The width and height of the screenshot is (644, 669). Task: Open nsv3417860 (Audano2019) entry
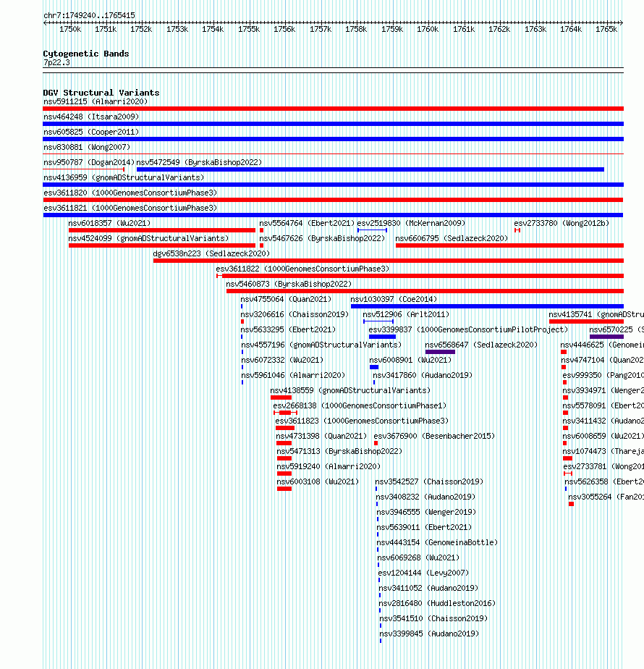click(x=423, y=376)
